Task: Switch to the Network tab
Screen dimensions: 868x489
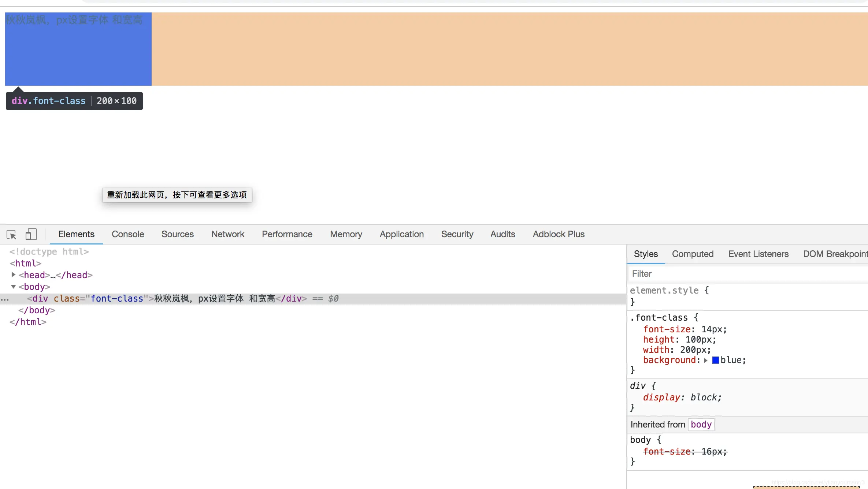Action: point(227,234)
